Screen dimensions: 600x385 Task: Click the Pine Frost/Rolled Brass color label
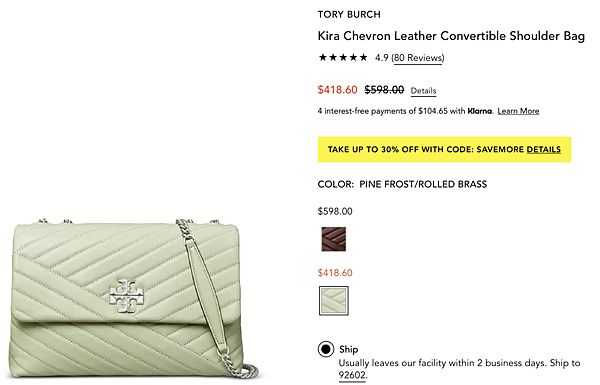tap(423, 184)
